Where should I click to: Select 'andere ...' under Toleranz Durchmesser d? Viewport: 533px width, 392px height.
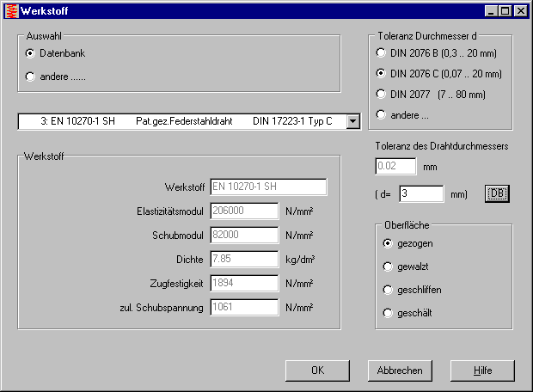click(x=382, y=114)
